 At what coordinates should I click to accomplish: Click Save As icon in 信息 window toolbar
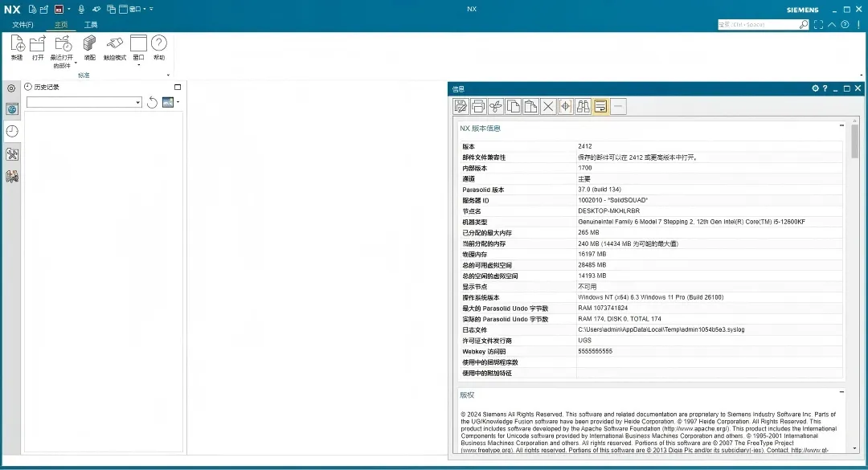pyautogui.click(x=461, y=106)
